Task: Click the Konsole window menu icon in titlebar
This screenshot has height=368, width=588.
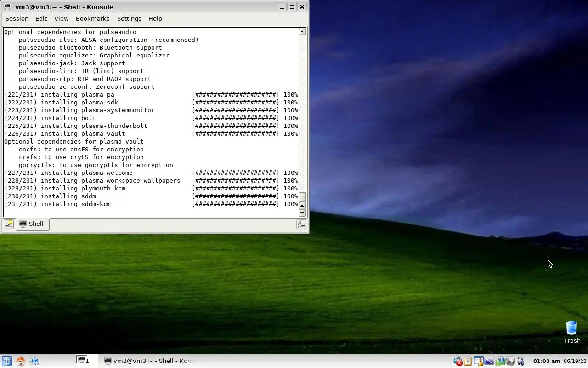Action: (7, 6)
